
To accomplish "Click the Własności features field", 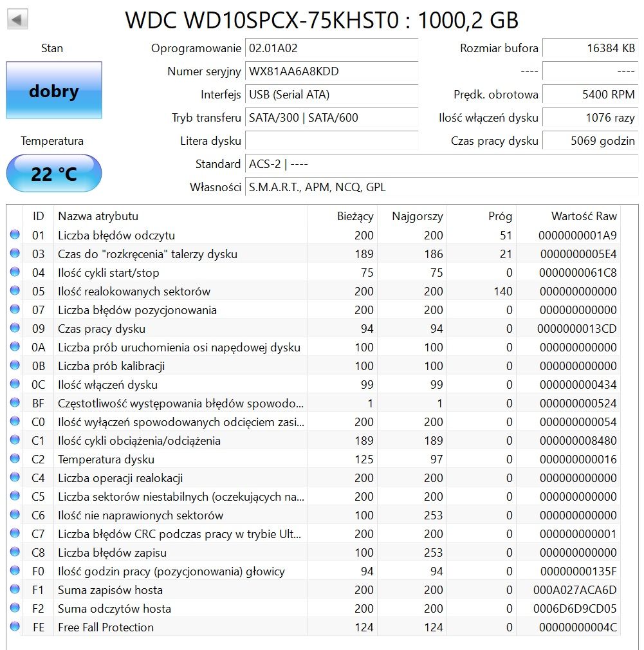I will tap(441, 187).
